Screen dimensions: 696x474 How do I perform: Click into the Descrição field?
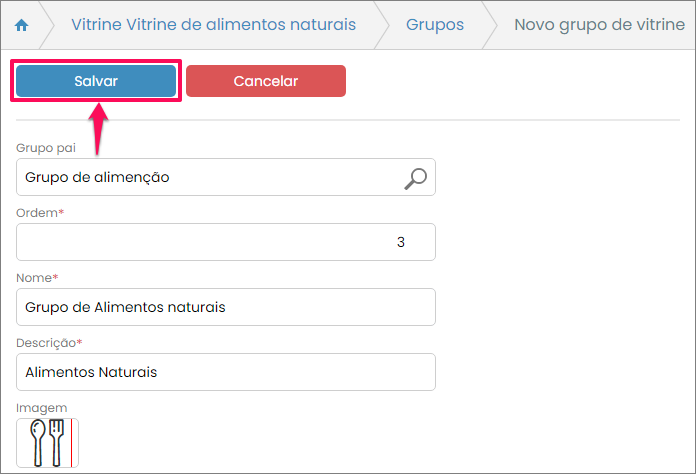pos(226,372)
